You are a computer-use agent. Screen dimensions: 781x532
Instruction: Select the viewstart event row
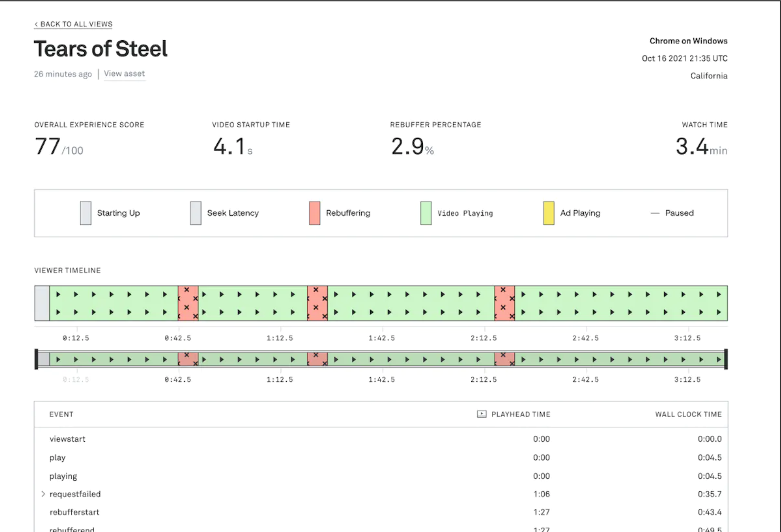[x=68, y=439]
